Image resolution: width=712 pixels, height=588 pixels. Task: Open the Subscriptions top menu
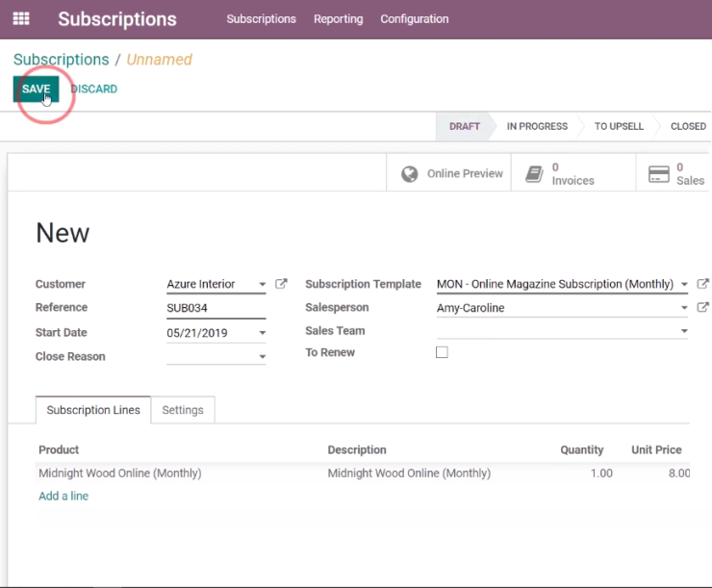click(x=261, y=18)
